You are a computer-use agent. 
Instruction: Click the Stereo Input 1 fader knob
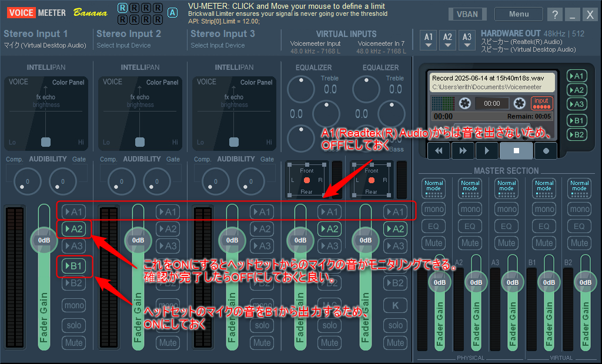(44, 240)
